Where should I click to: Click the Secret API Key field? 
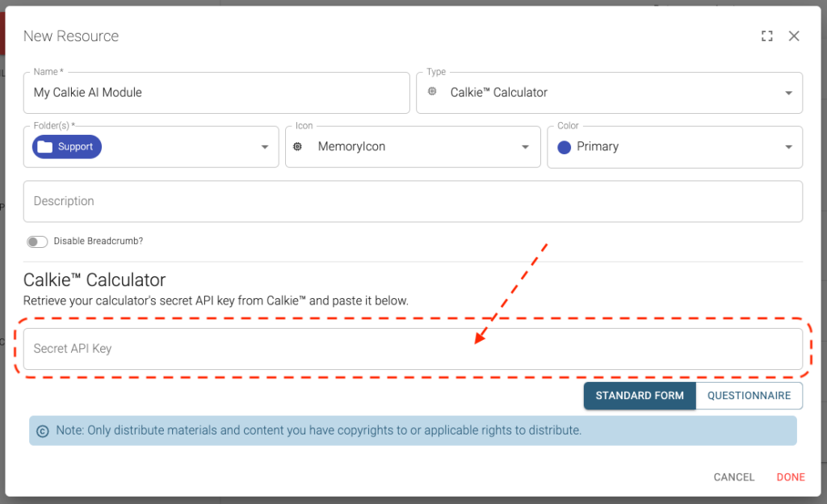click(412, 349)
